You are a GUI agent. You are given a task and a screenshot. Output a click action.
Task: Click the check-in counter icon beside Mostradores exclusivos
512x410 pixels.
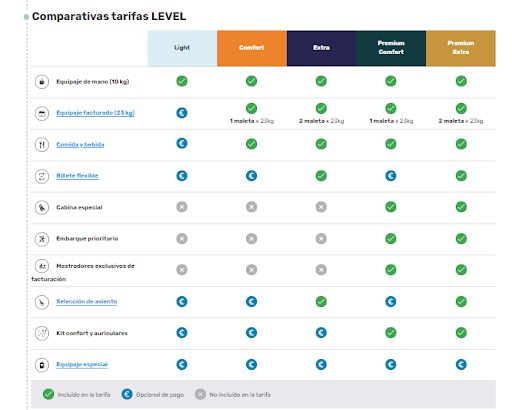(42, 266)
